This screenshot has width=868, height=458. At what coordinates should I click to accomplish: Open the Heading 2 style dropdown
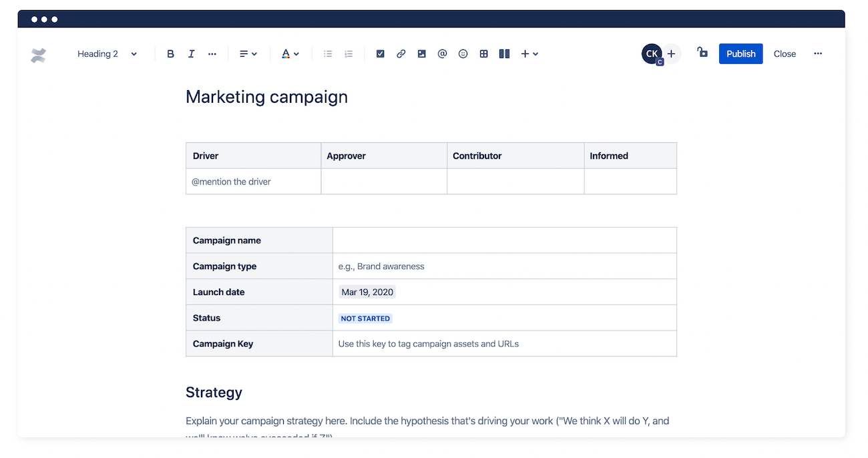pyautogui.click(x=107, y=53)
